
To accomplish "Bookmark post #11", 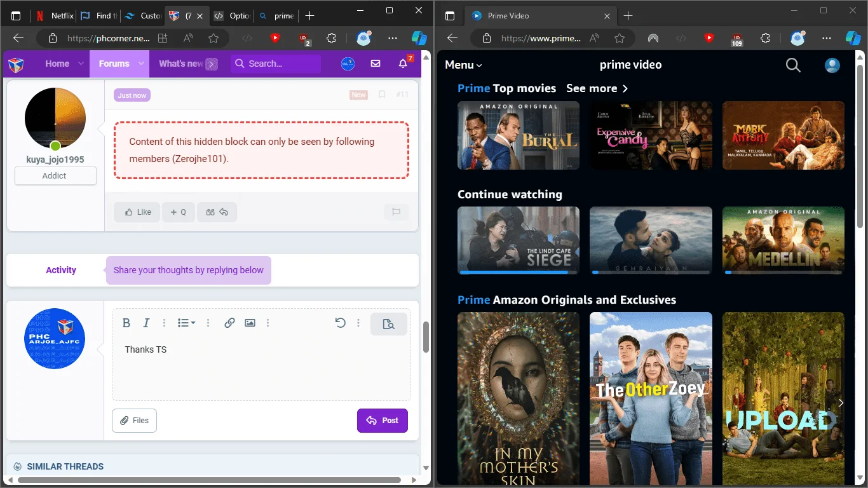I will pyautogui.click(x=382, y=95).
